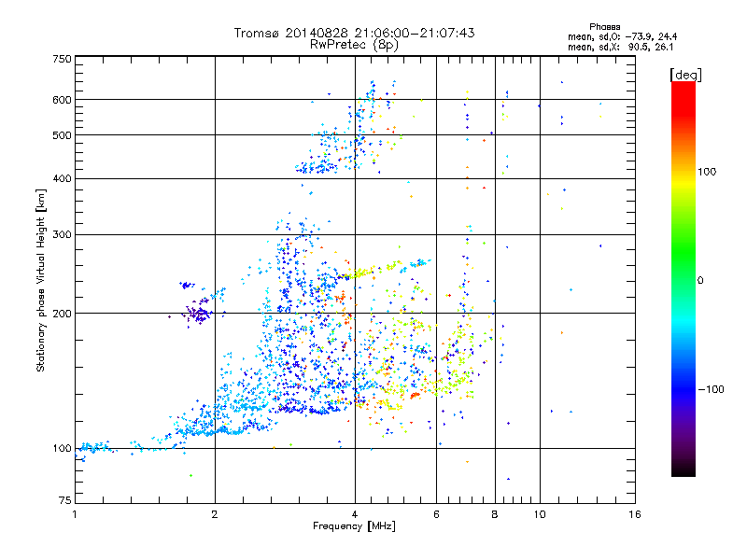747x560 pixels.
Task: Click the x-axis label '8'
Action: [495, 514]
